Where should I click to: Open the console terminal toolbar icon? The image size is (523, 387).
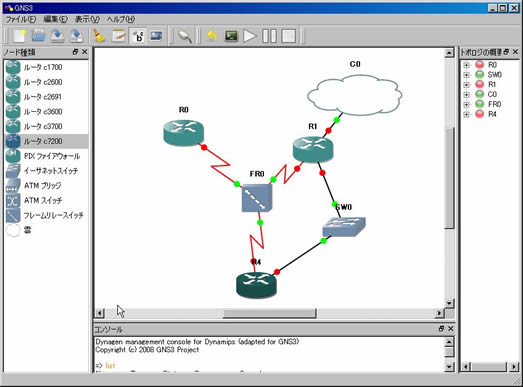pyautogui.click(x=231, y=36)
